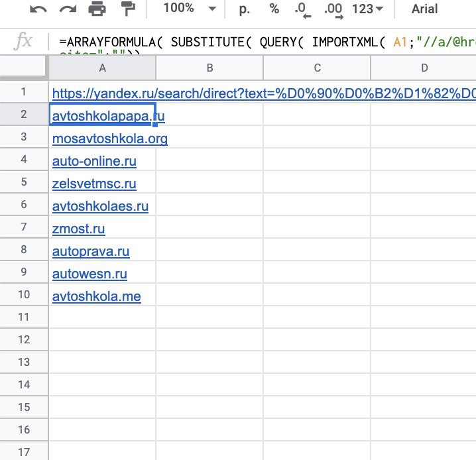Screen dimensions: 476x460
Task: Open the autoprava.ru link
Action: pyautogui.click(x=91, y=252)
